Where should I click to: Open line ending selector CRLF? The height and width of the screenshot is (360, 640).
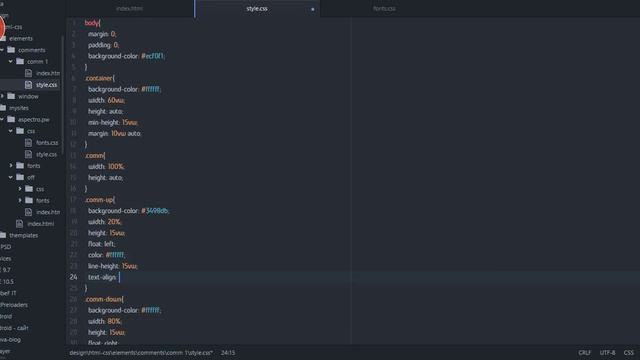584,352
